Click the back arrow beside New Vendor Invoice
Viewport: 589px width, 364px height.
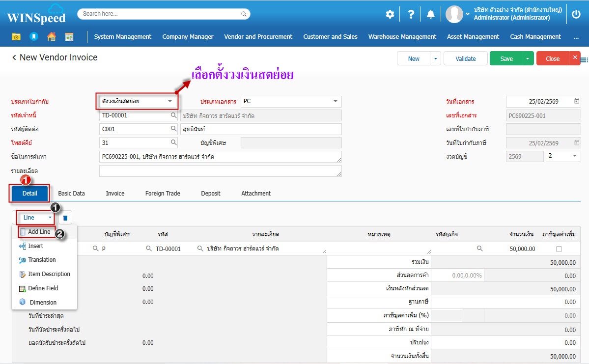pyautogui.click(x=14, y=58)
